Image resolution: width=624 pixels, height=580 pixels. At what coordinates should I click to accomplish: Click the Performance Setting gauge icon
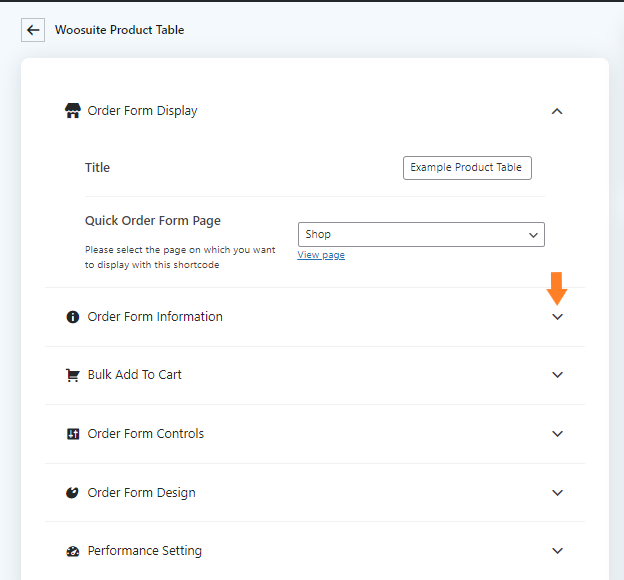72,551
